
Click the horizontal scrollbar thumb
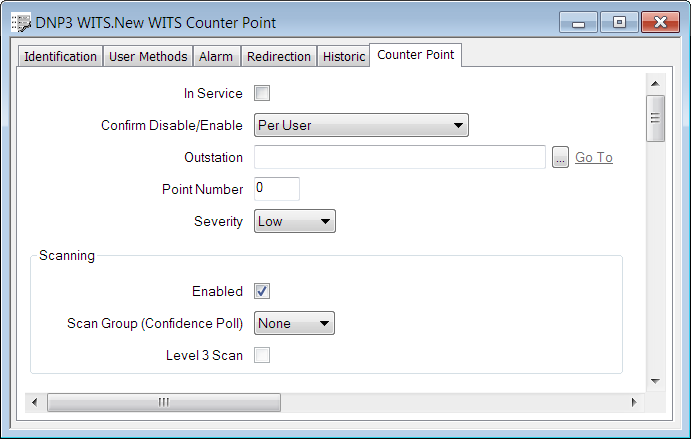pyautogui.click(x=164, y=402)
